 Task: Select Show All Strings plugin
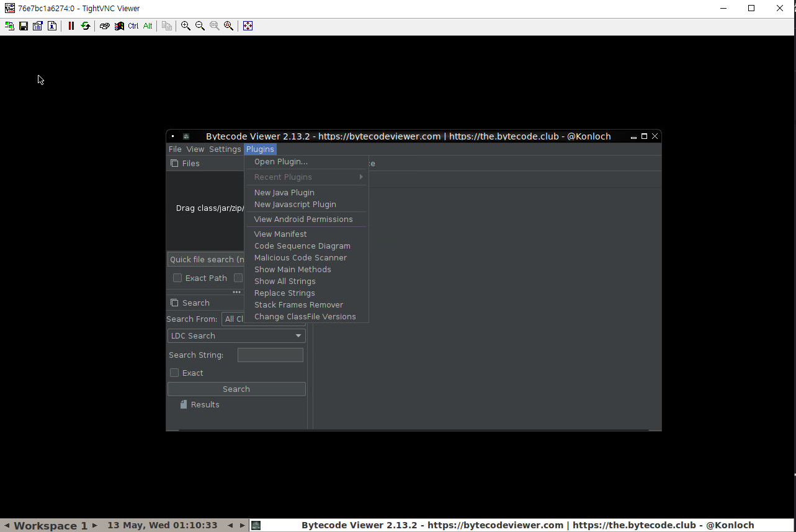click(307, 282)
